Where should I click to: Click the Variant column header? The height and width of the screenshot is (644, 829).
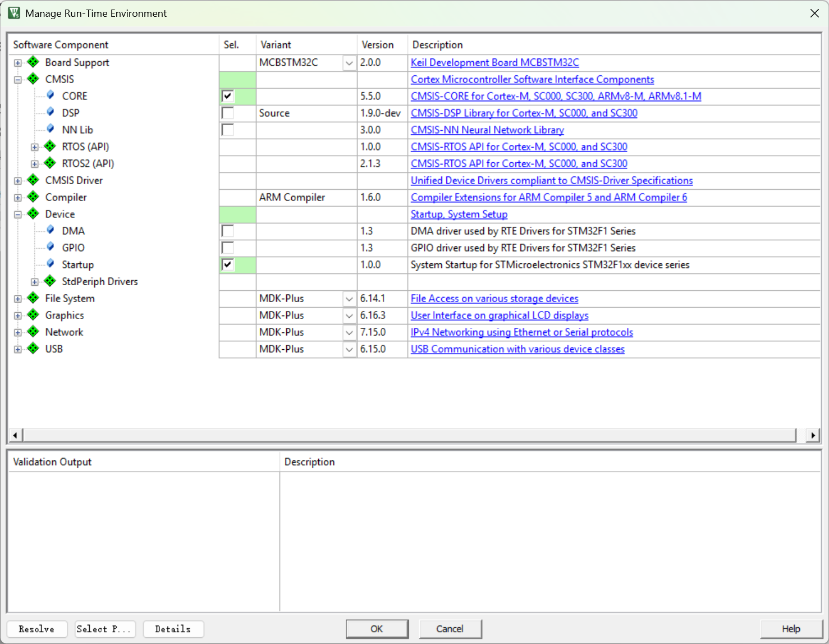point(306,44)
